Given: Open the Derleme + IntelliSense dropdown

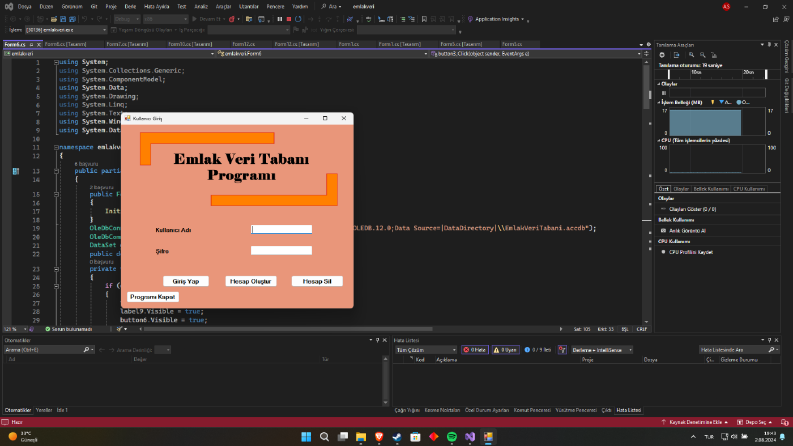Looking at the screenshot, I should [x=602, y=350].
